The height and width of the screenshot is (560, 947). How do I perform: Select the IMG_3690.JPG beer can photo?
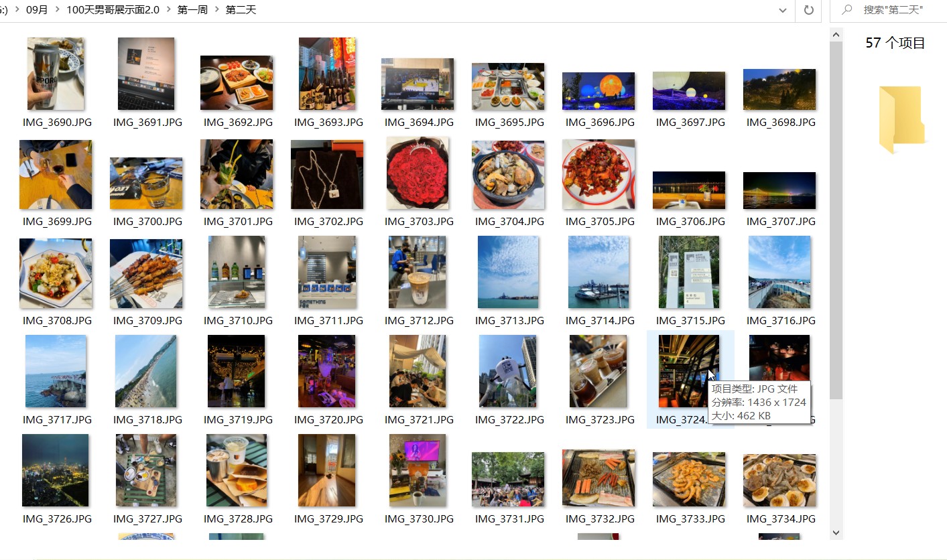pos(56,74)
